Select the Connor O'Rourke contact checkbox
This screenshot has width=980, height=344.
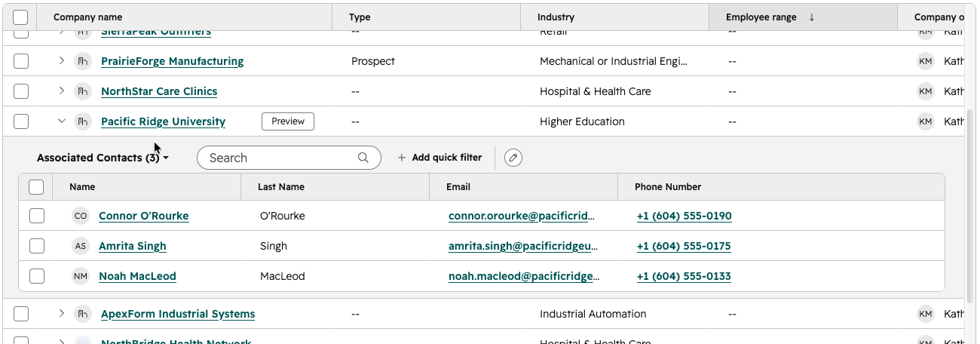click(37, 216)
